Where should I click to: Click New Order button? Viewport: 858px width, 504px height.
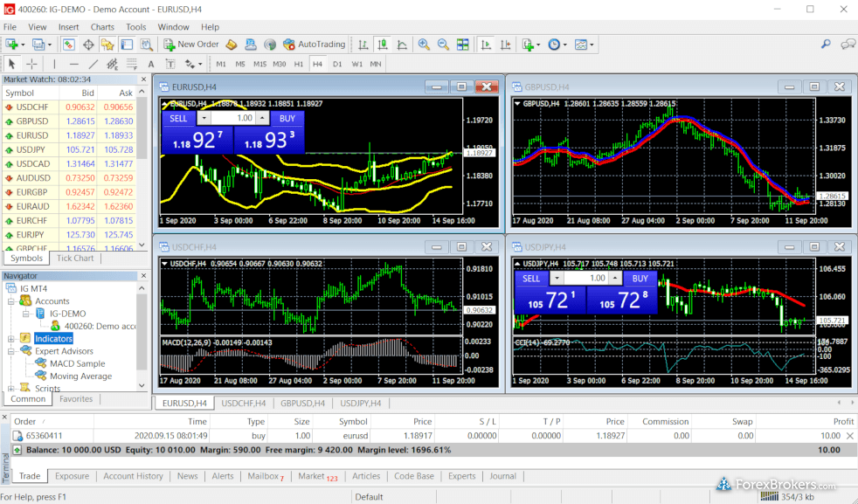tap(191, 45)
